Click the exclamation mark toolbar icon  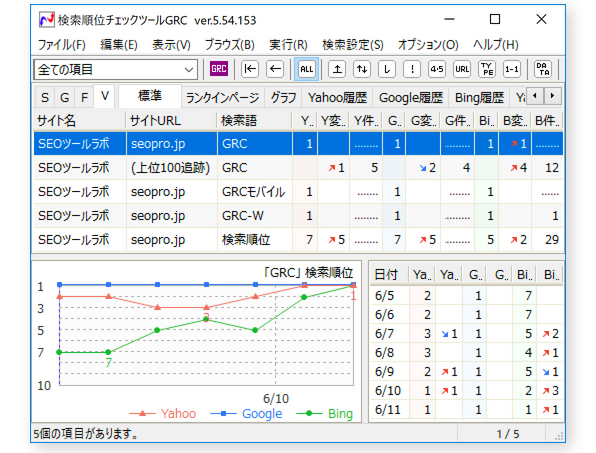coord(412,69)
